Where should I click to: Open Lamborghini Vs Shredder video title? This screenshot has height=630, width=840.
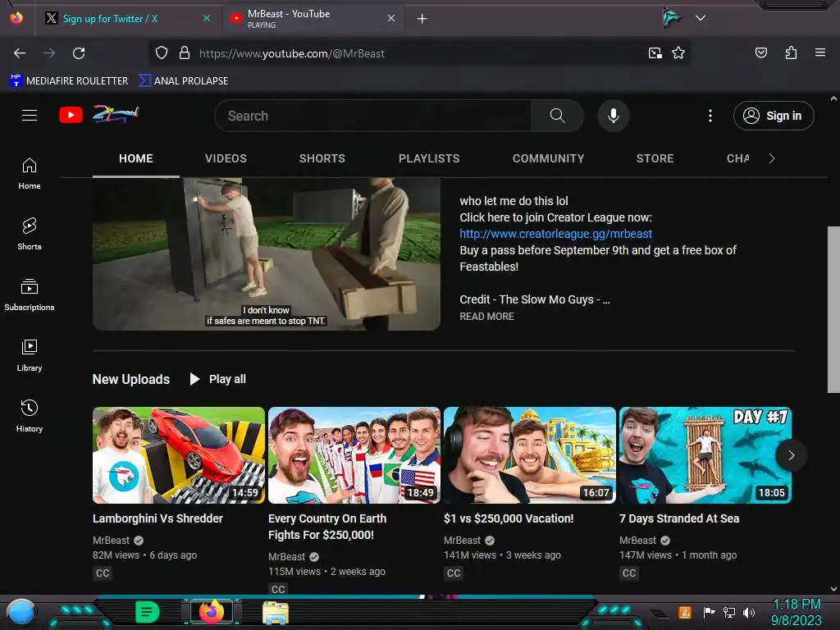(157, 518)
